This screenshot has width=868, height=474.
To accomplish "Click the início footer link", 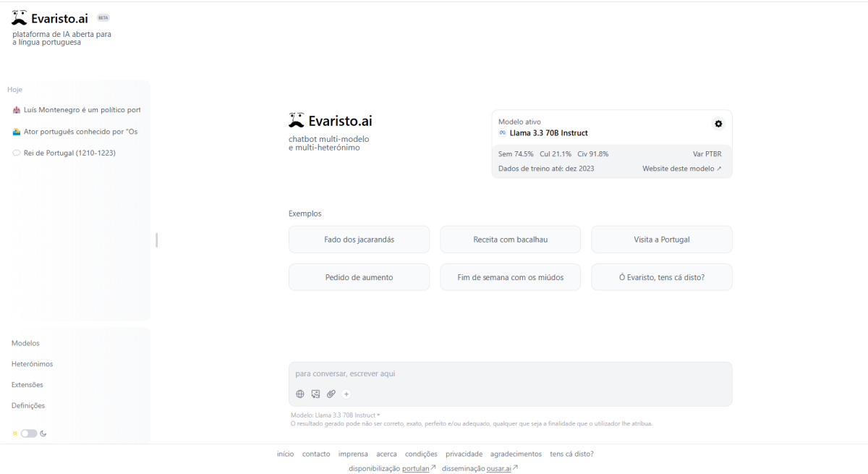I will coord(285,454).
